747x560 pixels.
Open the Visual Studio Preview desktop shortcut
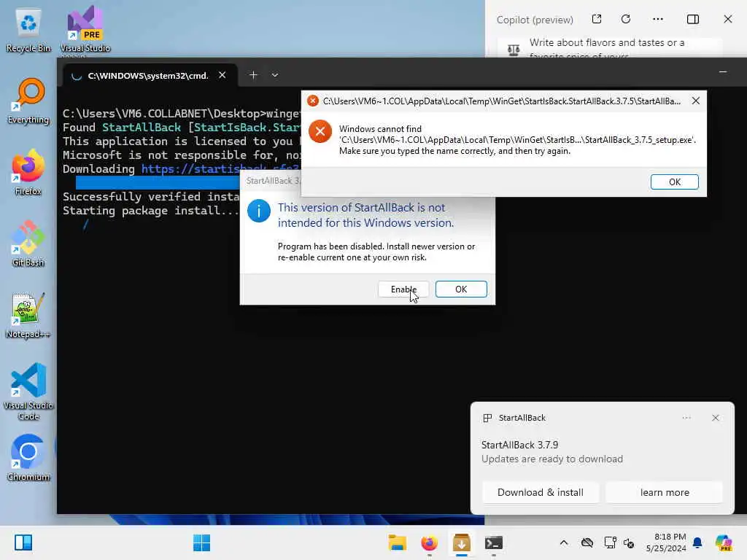point(85,30)
